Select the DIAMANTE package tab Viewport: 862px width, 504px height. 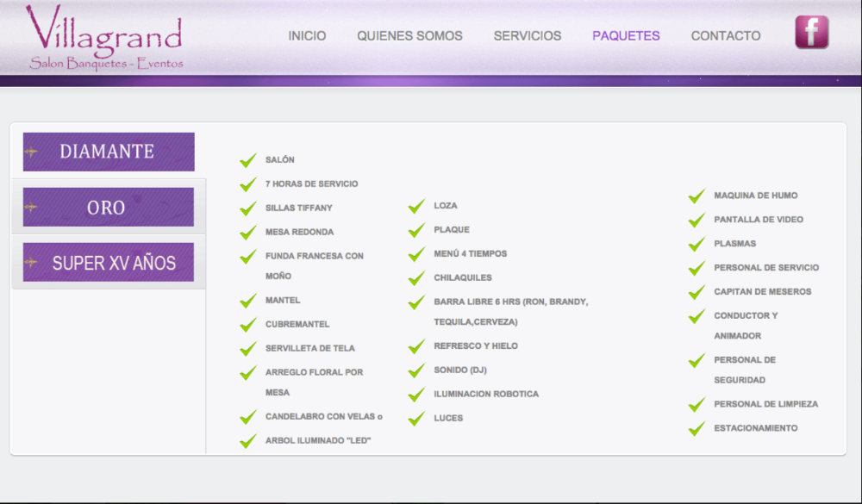[x=109, y=152]
